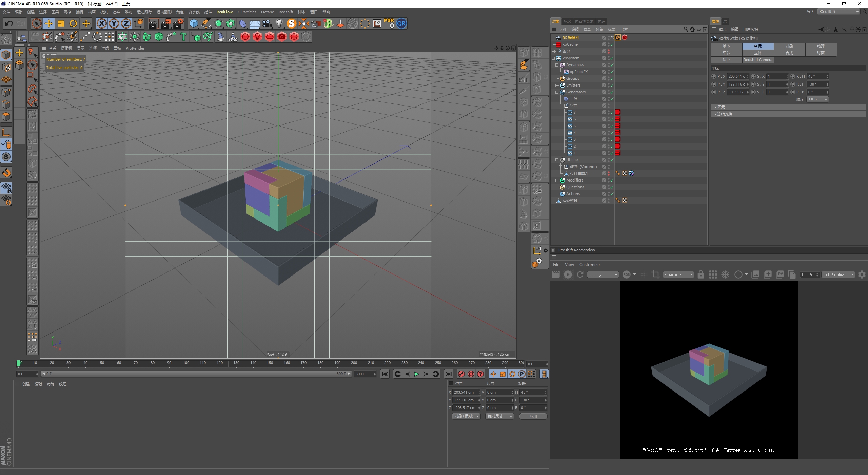The image size is (868, 475).
Task: Select the Live Selection tool
Action: click(36, 23)
